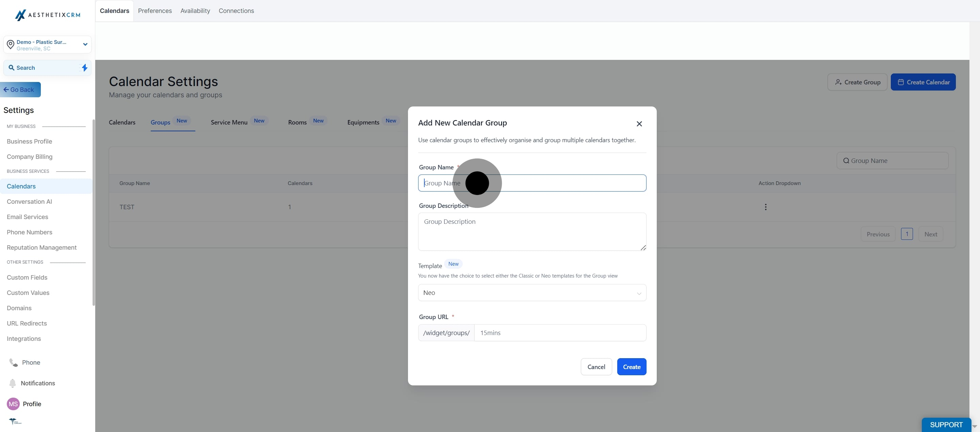Open the Service Menu tab
Screen dimensions: 980x432
pos(229,122)
